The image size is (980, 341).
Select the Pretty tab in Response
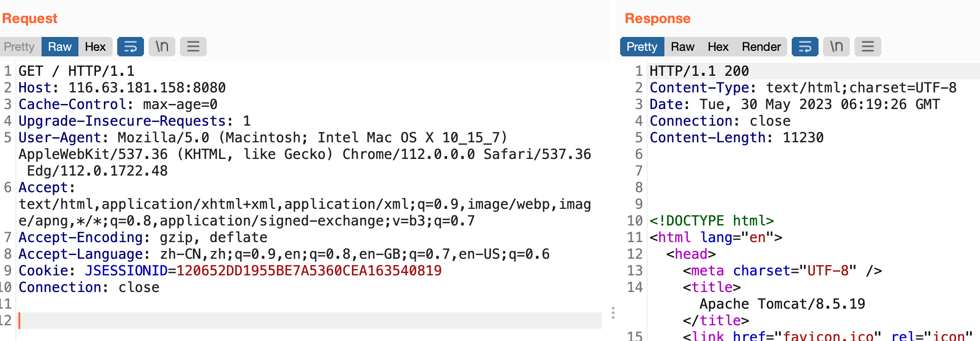pyautogui.click(x=642, y=47)
